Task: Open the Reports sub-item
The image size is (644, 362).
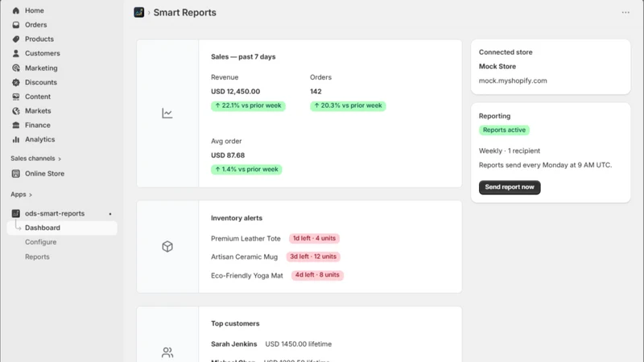Action: 37,257
